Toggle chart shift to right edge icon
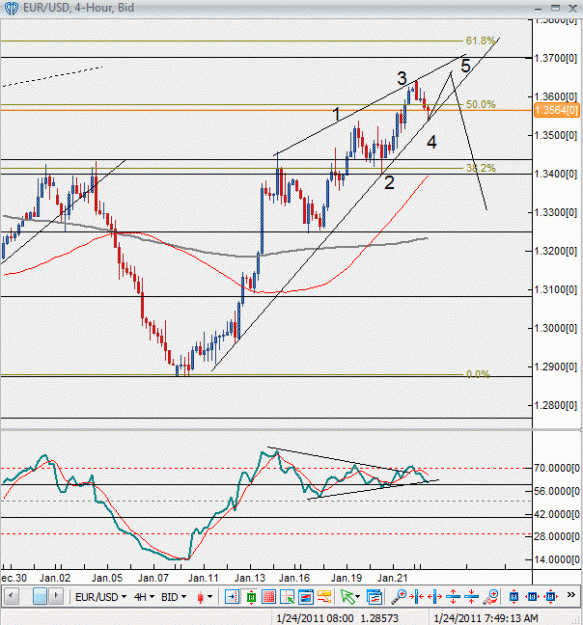The width and height of the screenshot is (583, 625). tap(232, 597)
